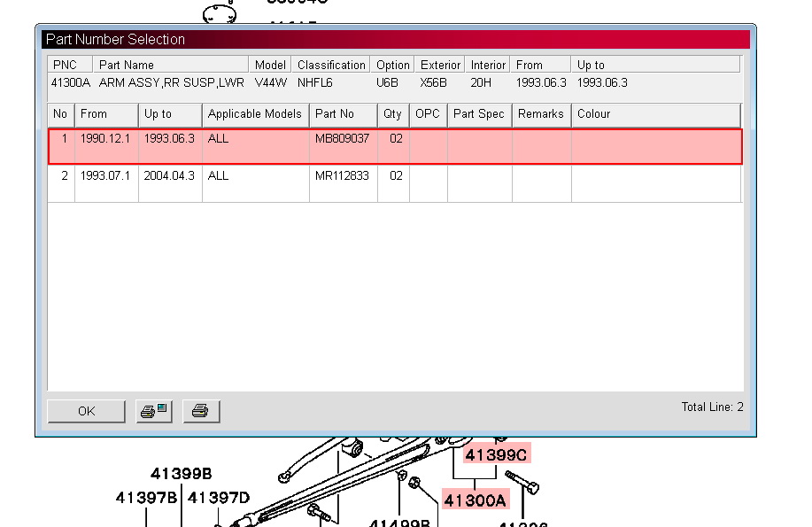Click the Colour column header
Screen dimensions: 812x527
pos(655,114)
